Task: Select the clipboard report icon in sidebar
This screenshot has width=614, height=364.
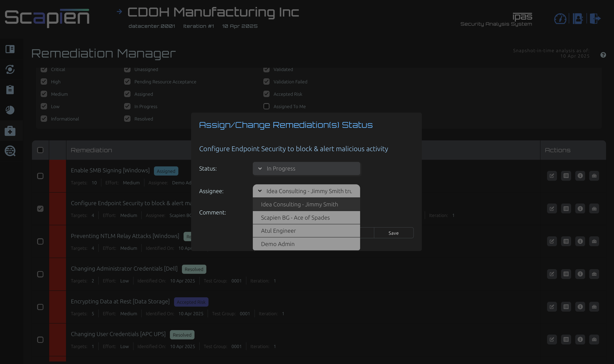Action: click(10, 89)
